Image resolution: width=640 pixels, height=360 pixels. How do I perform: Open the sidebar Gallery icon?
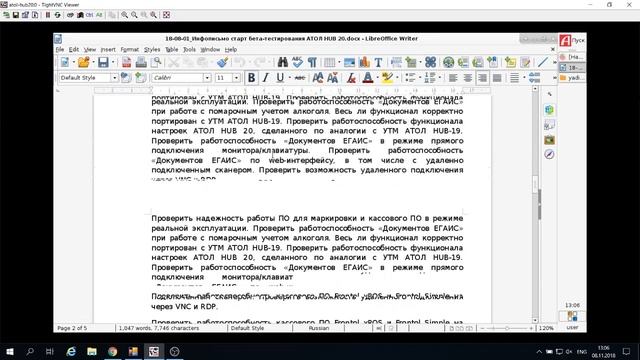pyautogui.click(x=549, y=140)
